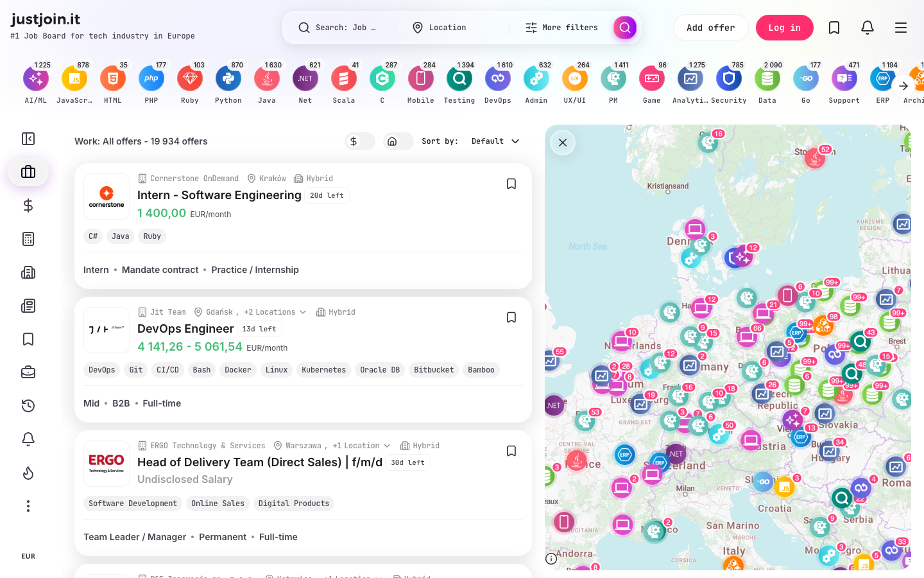Filter offers by Java category
924x578 pixels.
[267, 79]
